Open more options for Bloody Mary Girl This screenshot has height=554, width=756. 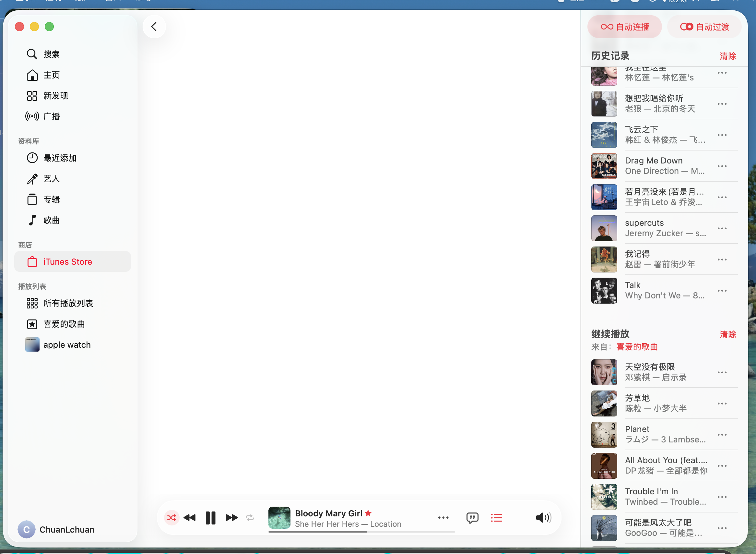443,518
